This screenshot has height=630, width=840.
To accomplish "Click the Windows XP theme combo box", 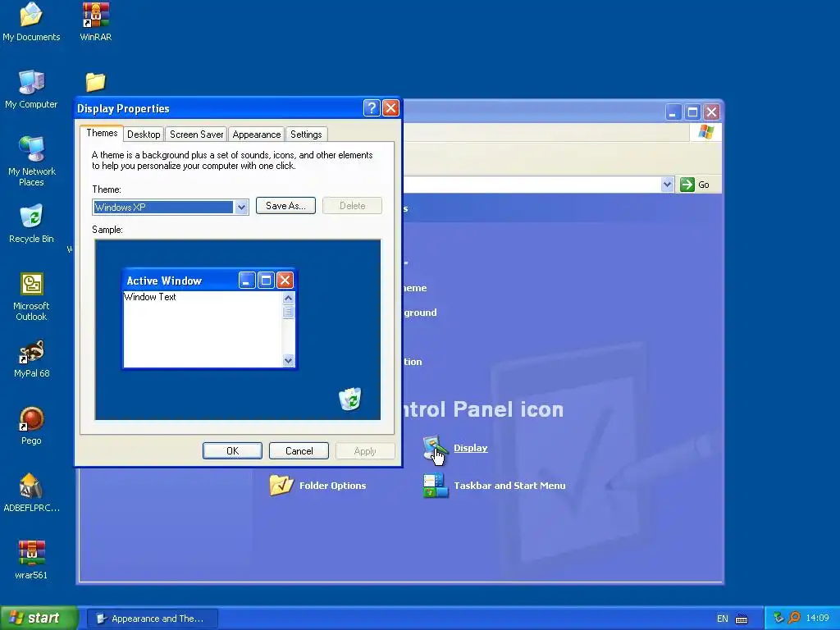I will [x=171, y=208].
